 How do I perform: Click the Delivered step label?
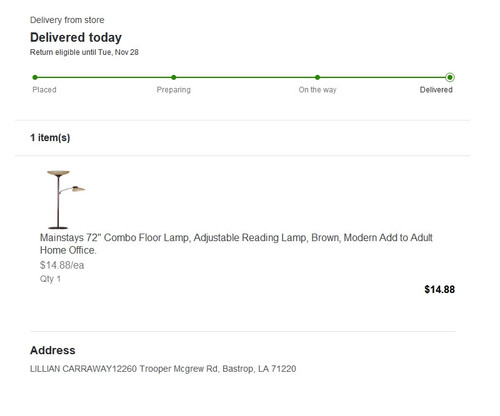pos(436,90)
